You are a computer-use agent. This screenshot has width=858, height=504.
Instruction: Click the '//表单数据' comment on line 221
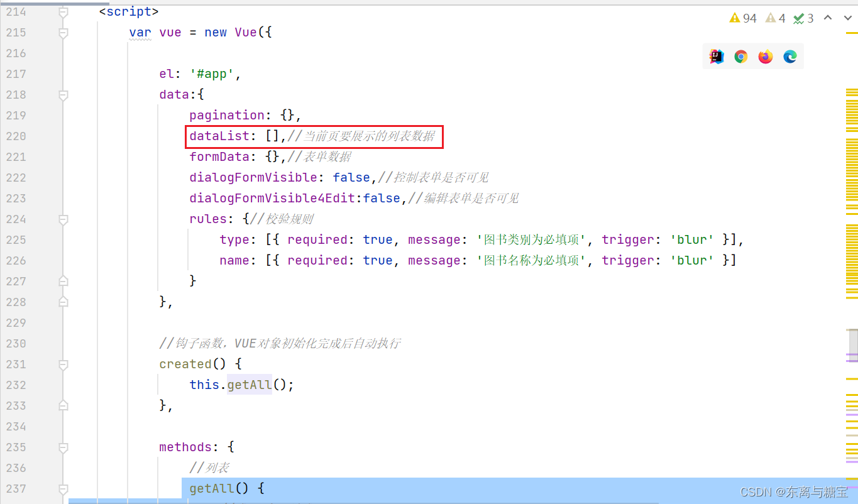pos(320,157)
